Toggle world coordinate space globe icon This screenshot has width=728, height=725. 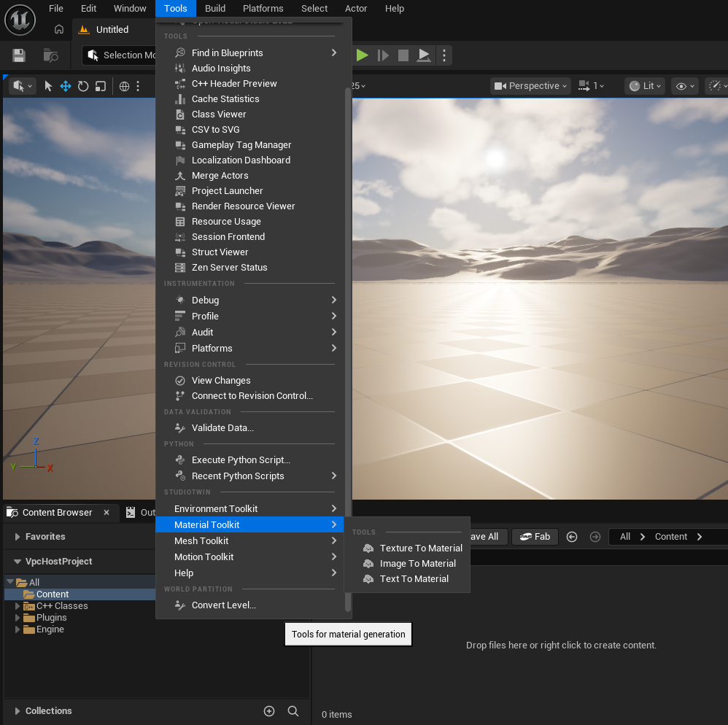[124, 86]
